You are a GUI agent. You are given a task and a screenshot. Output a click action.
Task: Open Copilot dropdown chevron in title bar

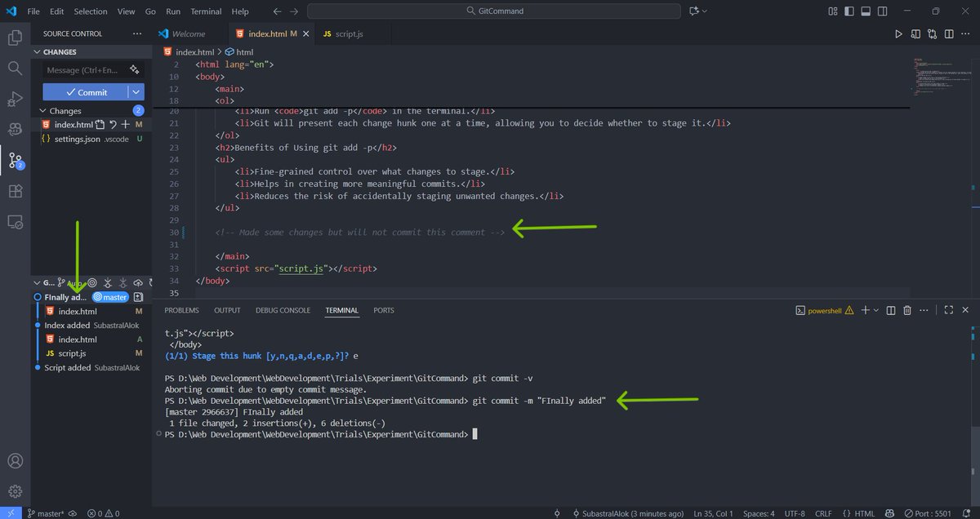click(x=705, y=11)
